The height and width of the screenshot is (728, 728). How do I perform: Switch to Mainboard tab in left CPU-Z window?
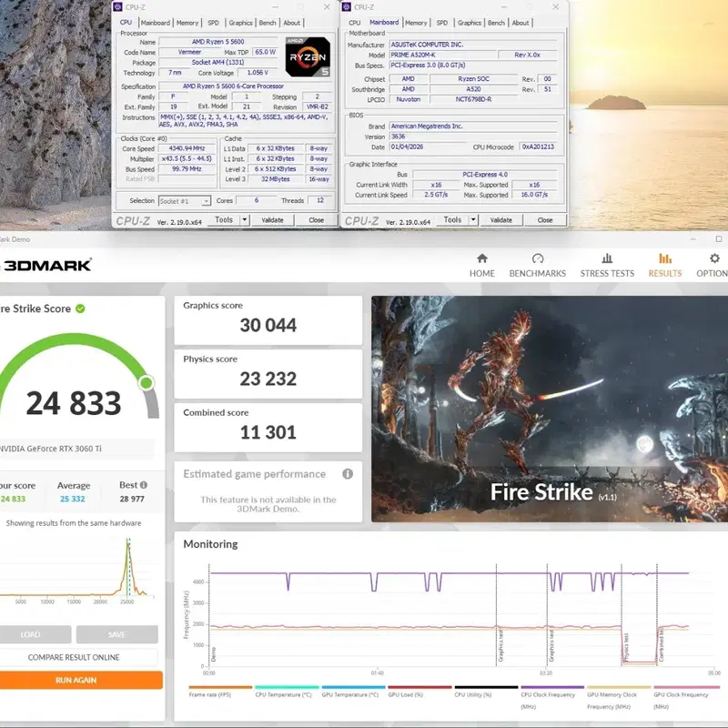(x=156, y=23)
